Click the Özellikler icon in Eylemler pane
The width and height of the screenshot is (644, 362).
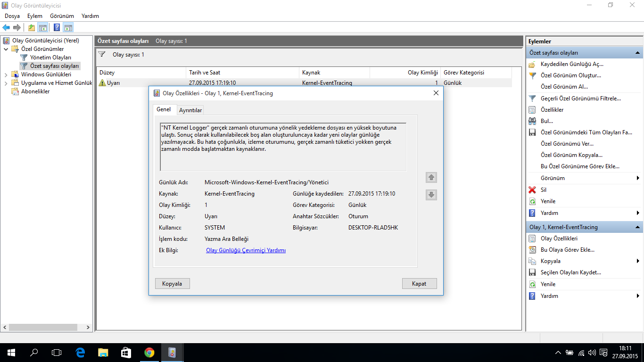point(532,110)
